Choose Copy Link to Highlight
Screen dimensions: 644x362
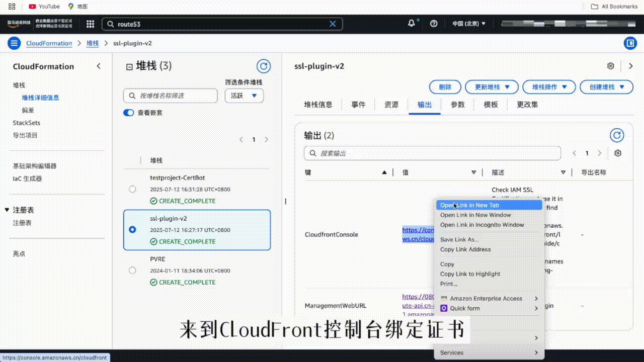tap(489, 274)
